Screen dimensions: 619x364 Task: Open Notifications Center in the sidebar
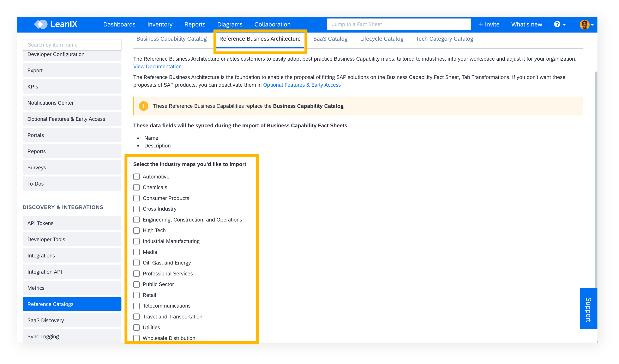click(72, 103)
